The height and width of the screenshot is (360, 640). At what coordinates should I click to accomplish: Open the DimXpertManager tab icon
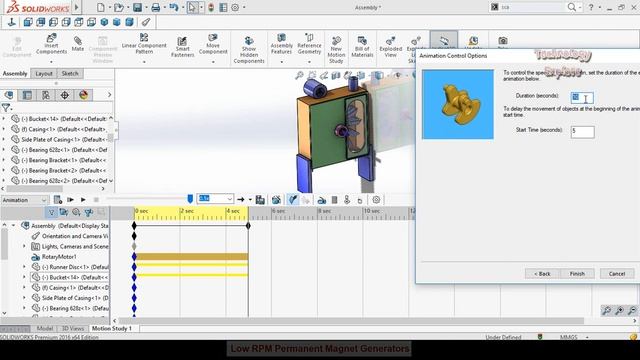64,95
